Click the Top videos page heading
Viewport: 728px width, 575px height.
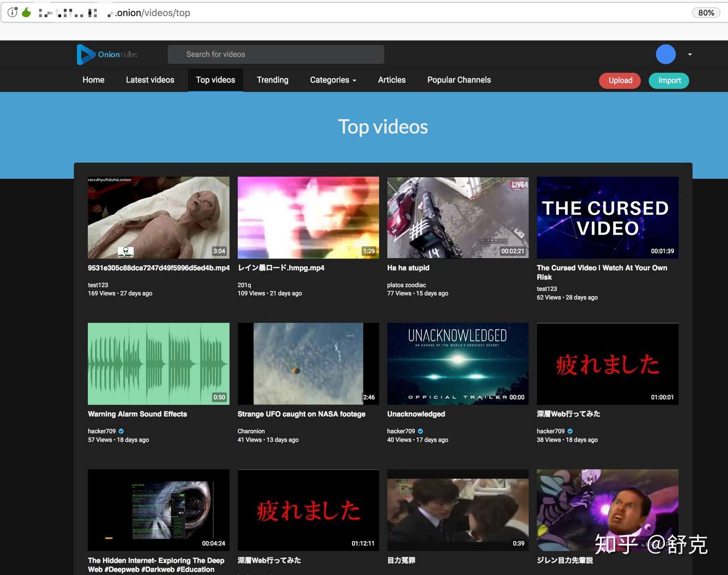tap(383, 127)
